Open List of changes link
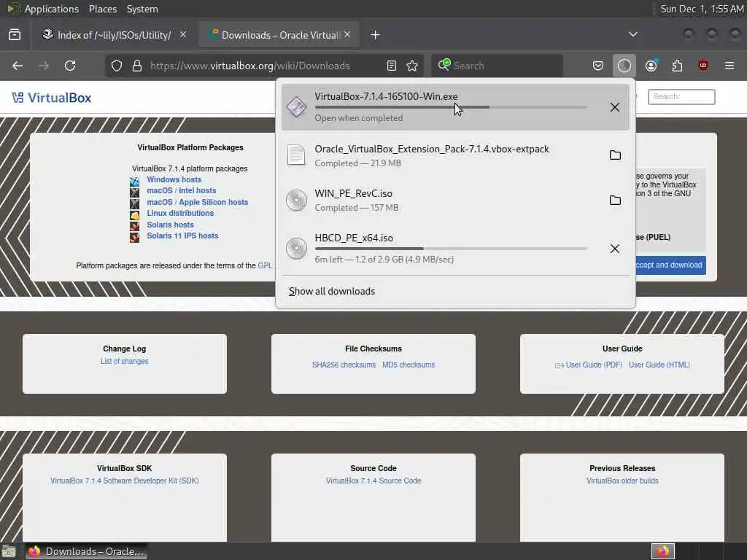Image resolution: width=747 pixels, height=560 pixels. [x=124, y=362]
